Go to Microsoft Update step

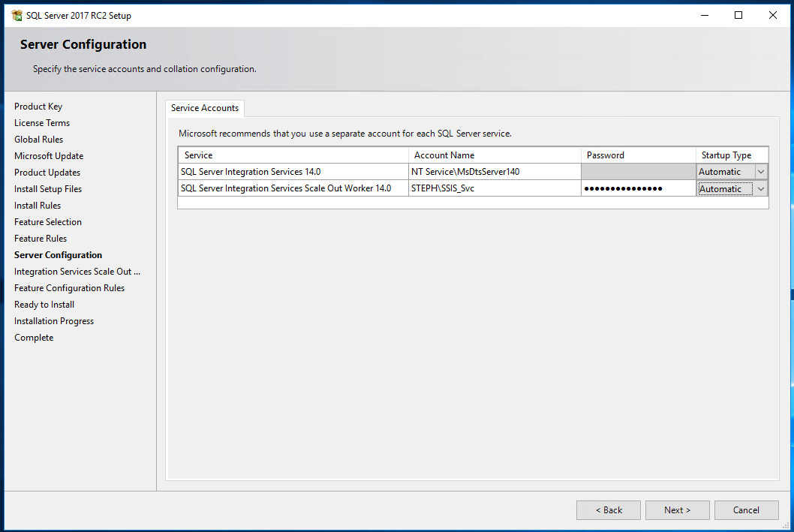(49, 155)
